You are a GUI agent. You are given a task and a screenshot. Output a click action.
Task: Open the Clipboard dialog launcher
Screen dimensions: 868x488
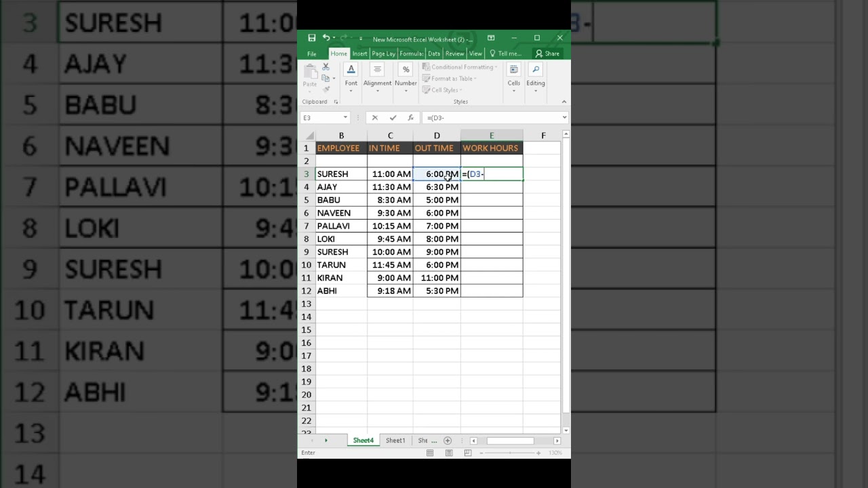[336, 102]
